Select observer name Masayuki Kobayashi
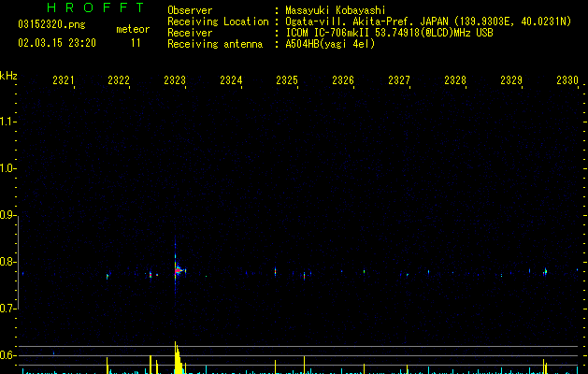588x374 pixels. (x=336, y=10)
